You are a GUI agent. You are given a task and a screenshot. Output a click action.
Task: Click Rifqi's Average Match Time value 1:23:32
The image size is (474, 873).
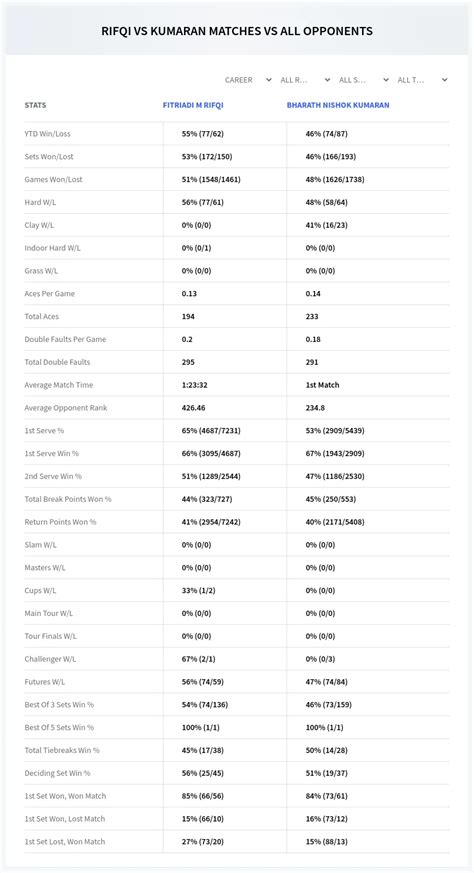click(196, 385)
